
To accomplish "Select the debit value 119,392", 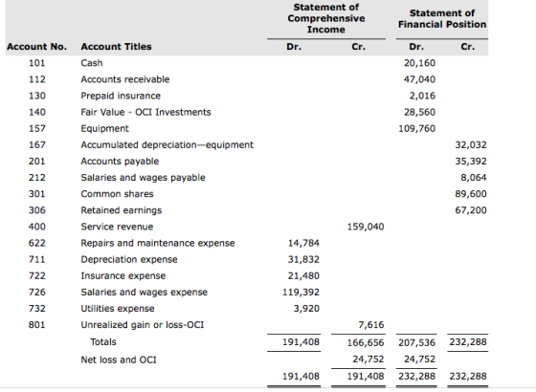I will [301, 293].
